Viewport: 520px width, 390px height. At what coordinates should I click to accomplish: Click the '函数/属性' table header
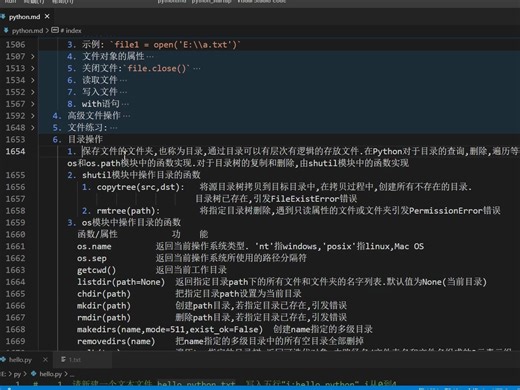[97, 234]
